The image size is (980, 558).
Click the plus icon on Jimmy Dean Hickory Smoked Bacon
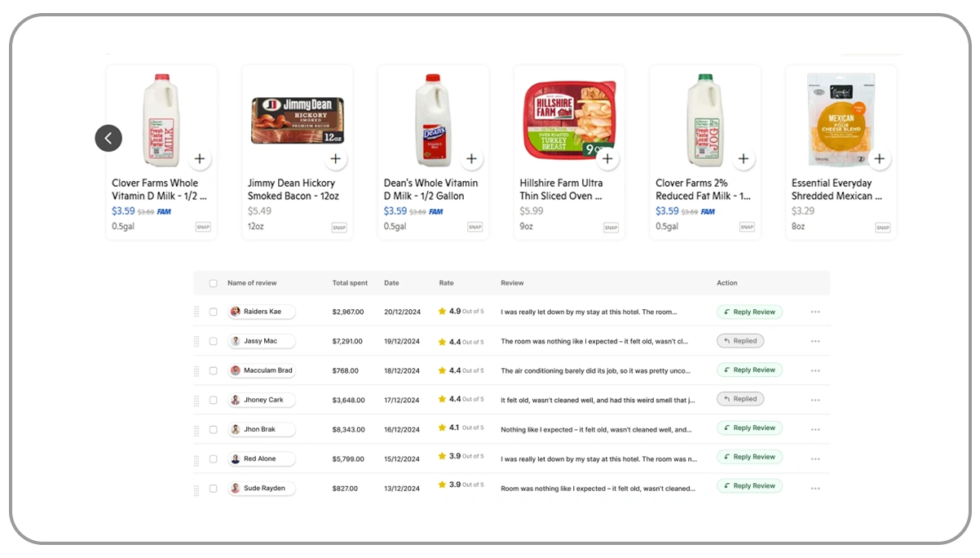[x=336, y=159]
